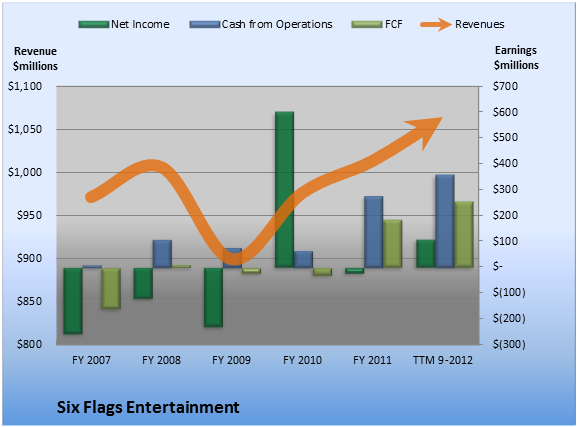Select the TTM 9-2012 Net Income bar
The height and width of the screenshot is (427, 577).
(426, 254)
